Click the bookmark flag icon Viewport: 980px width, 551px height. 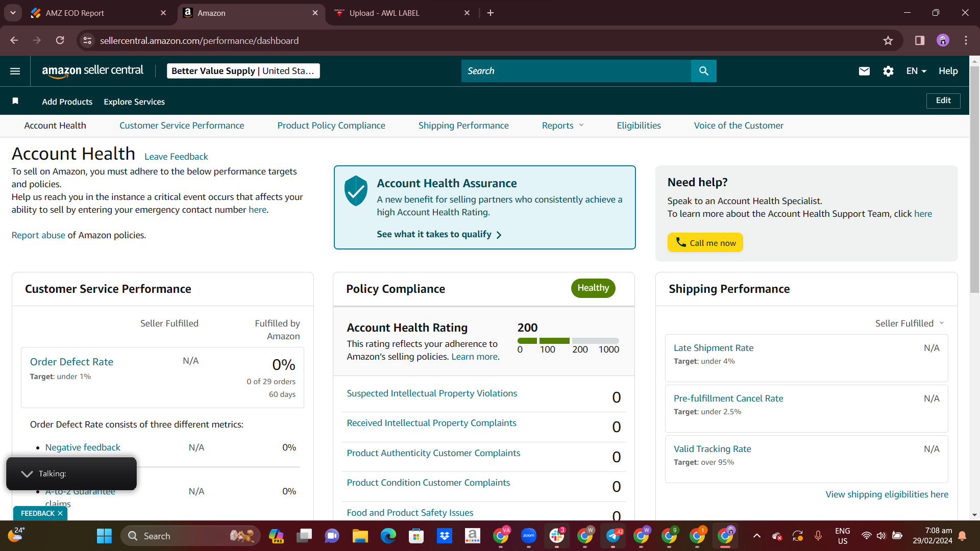tap(15, 101)
